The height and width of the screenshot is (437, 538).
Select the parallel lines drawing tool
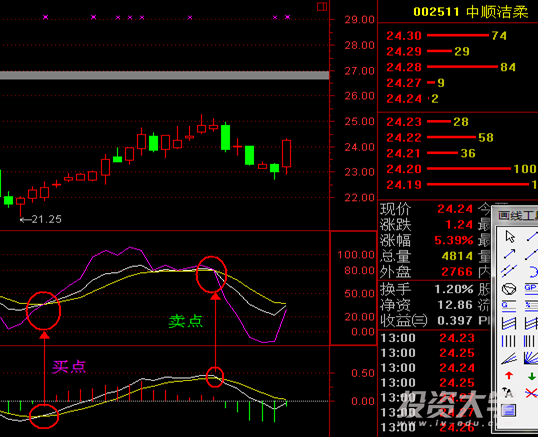[x=509, y=271]
